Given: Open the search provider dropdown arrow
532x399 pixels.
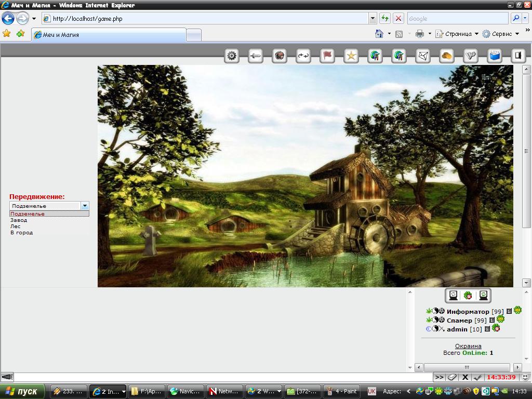Looking at the screenshot, I should pos(525,18).
